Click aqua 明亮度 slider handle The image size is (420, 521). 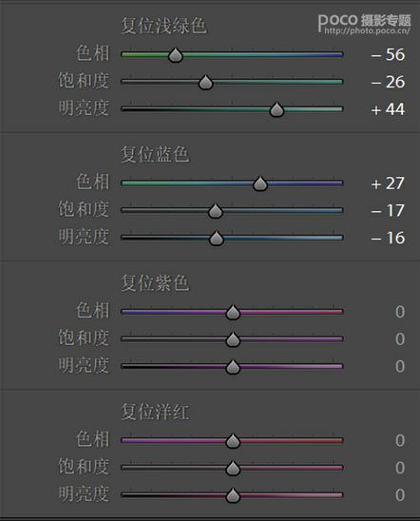point(277,109)
